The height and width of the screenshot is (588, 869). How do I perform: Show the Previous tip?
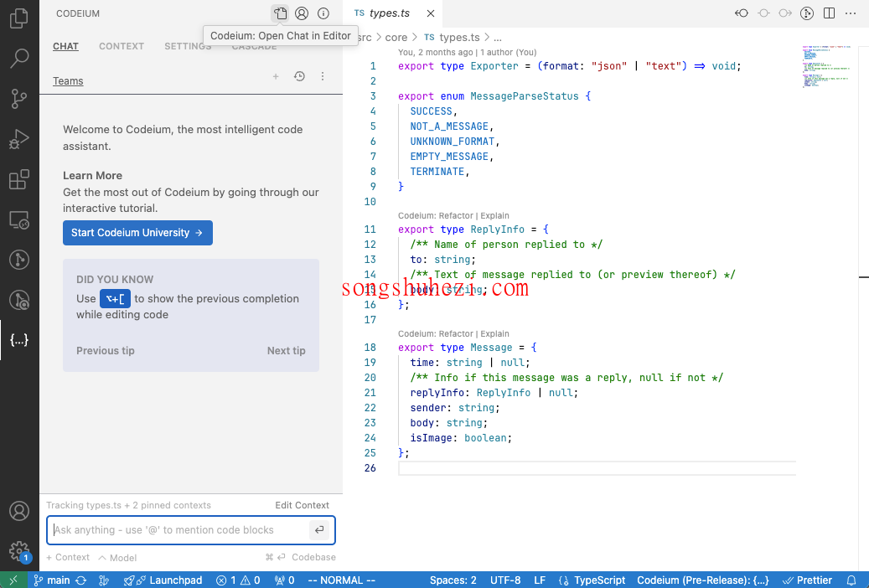click(x=106, y=351)
